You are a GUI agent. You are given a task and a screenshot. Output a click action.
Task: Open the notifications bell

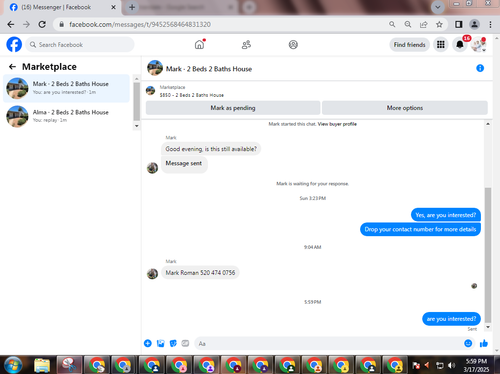point(460,44)
